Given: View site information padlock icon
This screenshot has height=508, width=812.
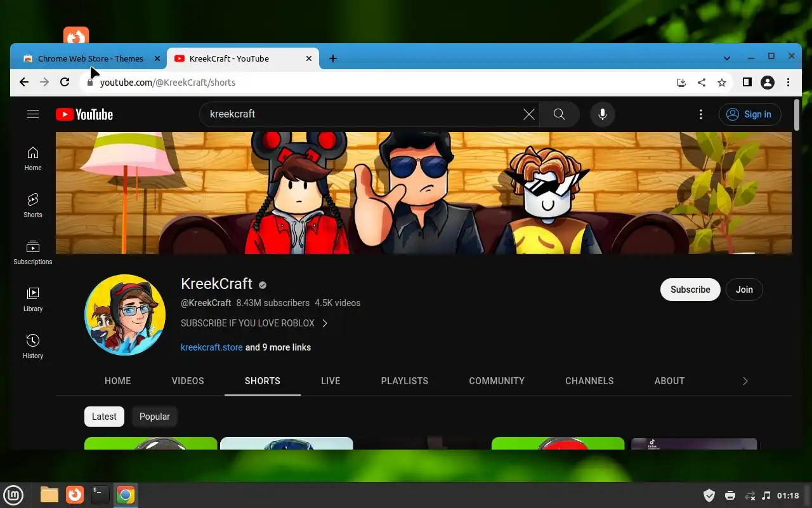Looking at the screenshot, I should [x=90, y=83].
